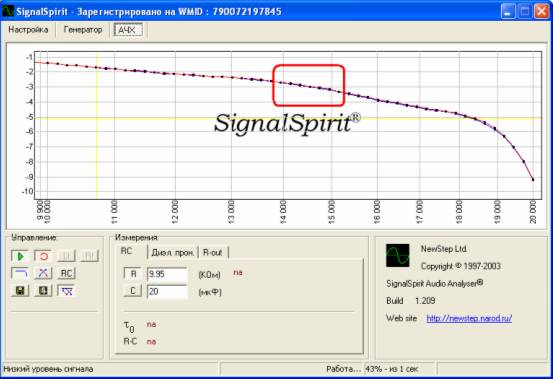Open the Настройка tab
Image resolution: width=553 pixels, height=379 pixels.
coord(28,30)
